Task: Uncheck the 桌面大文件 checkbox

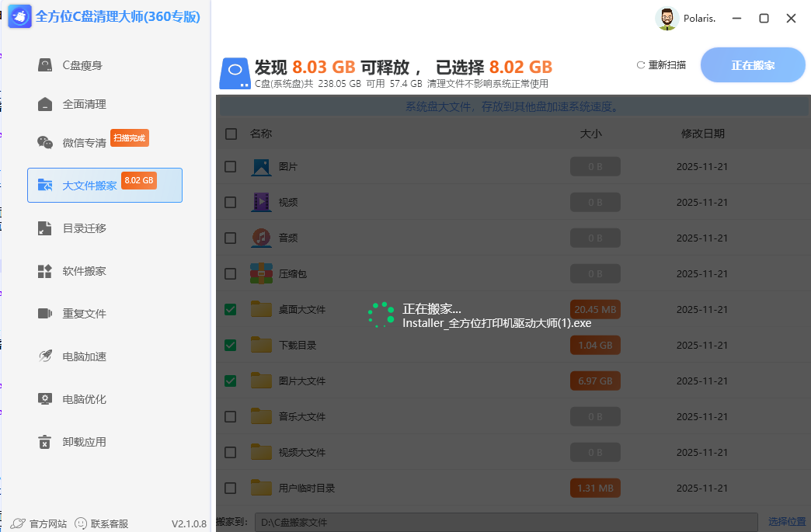Action: point(230,309)
